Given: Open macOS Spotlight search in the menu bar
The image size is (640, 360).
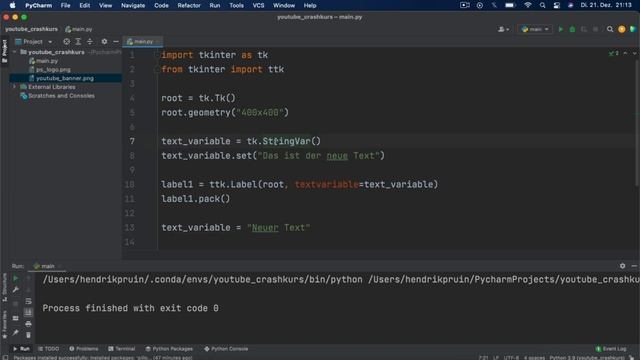Looking at the screenshot, I should [x=542, y=5].
